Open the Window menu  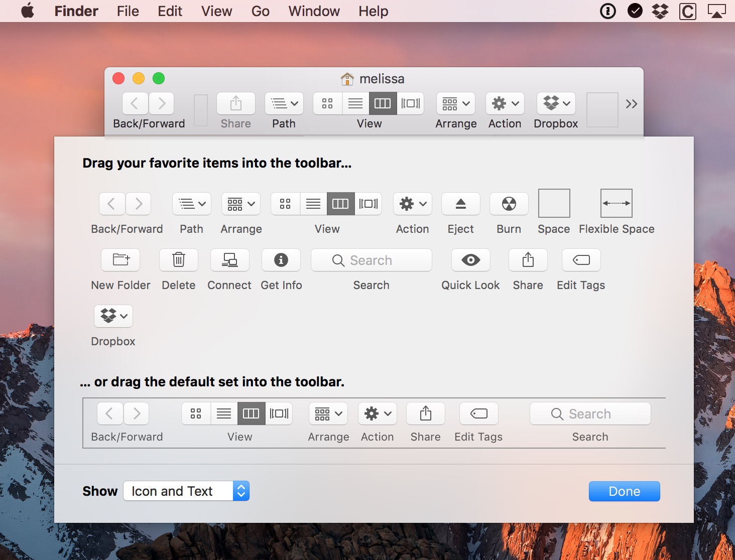[x=314, y=11]
